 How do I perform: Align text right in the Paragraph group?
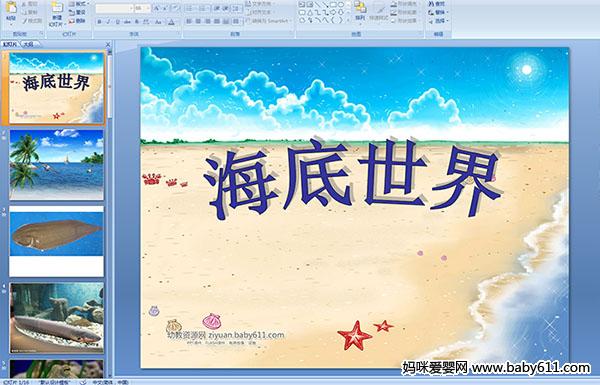coord(207,21)
